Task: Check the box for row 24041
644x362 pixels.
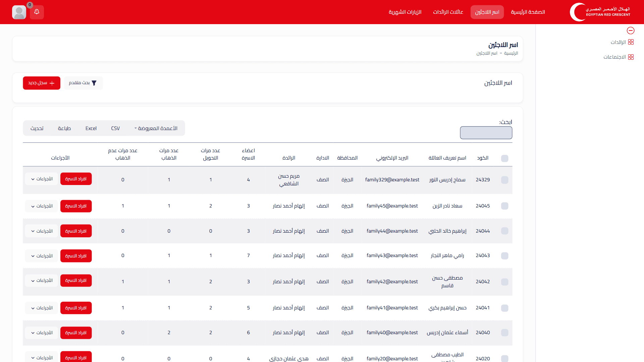Action: [504, 308]
